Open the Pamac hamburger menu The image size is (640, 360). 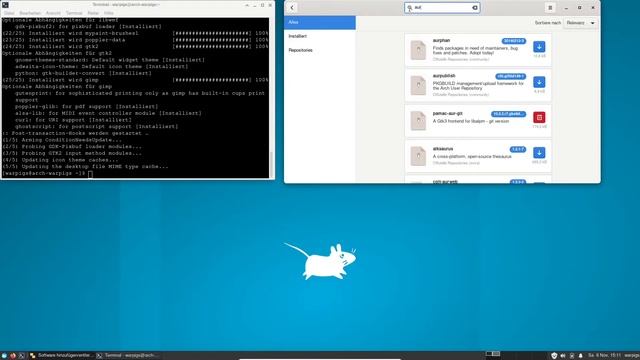tap(550, 7)
